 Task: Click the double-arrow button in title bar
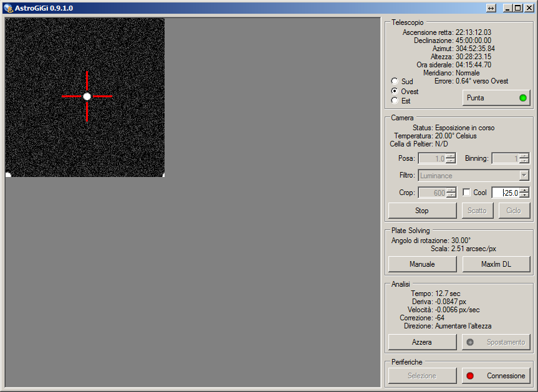coord(491,8)
